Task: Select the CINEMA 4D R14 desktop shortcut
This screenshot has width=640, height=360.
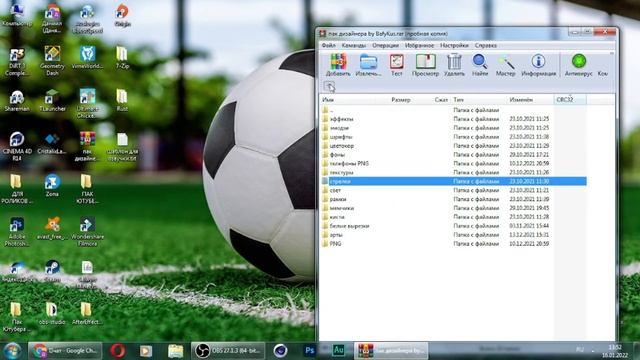Action: [17, 146]
